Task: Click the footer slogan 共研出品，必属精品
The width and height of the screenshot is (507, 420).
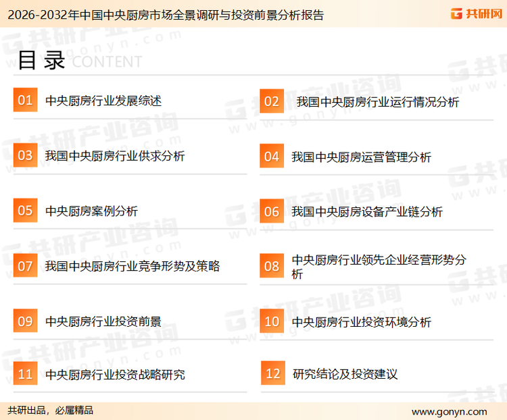Action: pyautogui.click(x=50, y=411)
